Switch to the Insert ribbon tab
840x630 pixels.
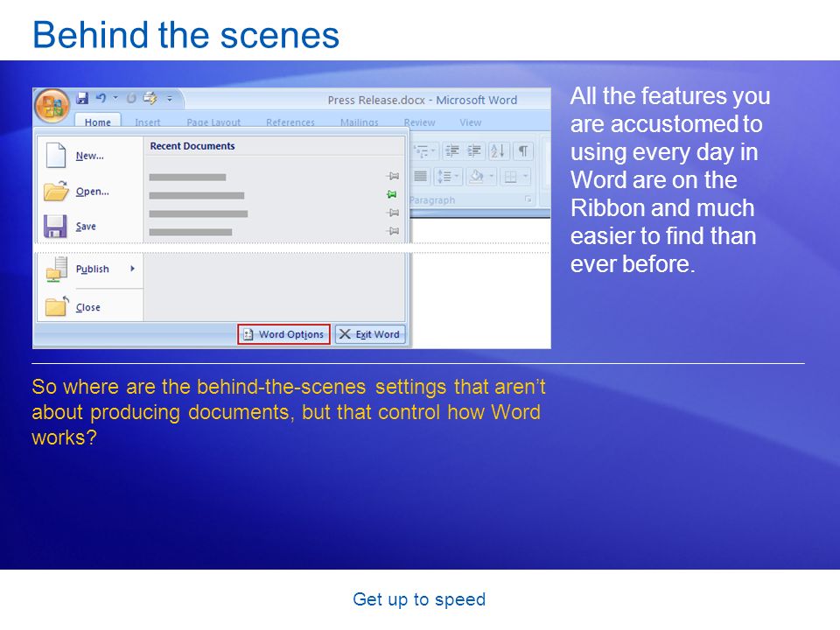click(x=147, y=122)
